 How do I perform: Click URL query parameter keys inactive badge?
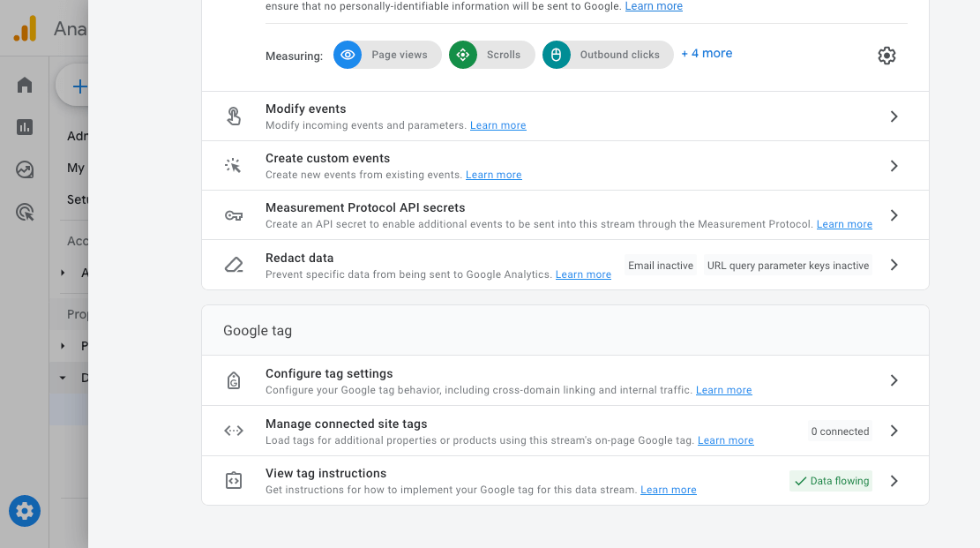tap(788, 266)
